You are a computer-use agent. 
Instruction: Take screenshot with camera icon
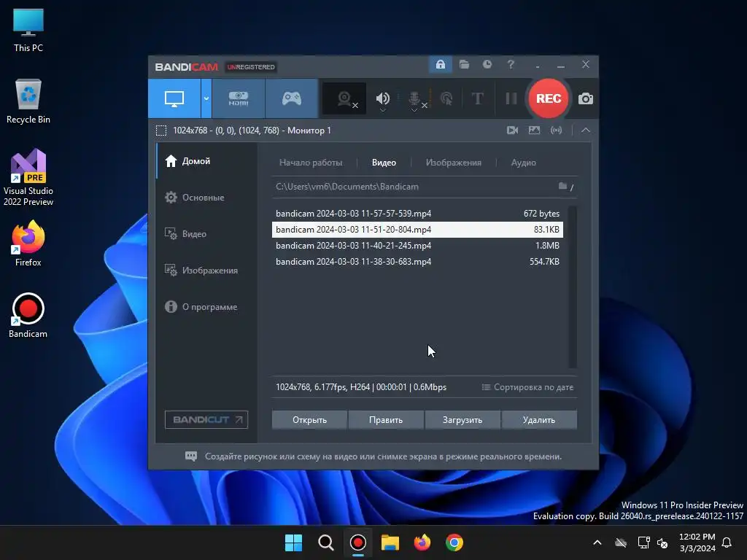[x=586, y=98]
